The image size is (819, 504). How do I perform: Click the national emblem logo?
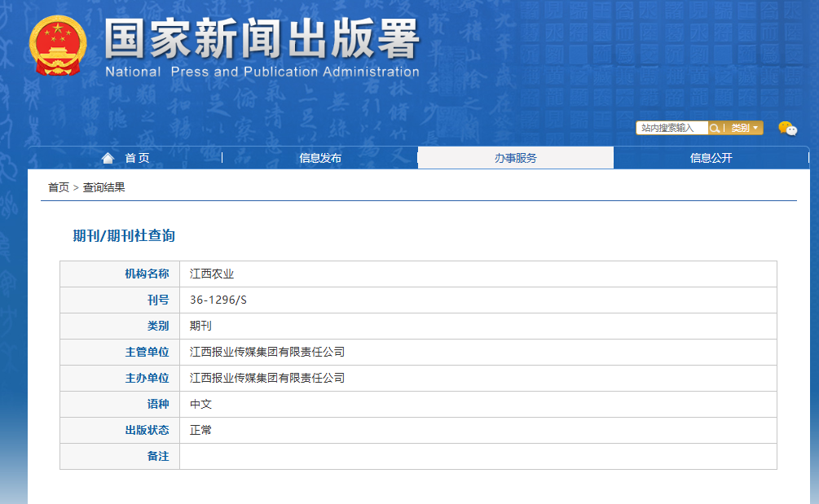click(x=57, y=45)
